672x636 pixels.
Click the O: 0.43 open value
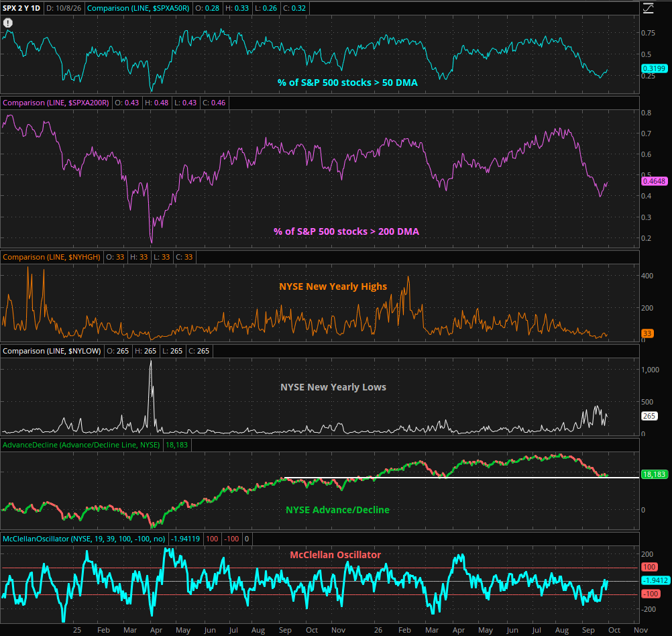point(127,103)
